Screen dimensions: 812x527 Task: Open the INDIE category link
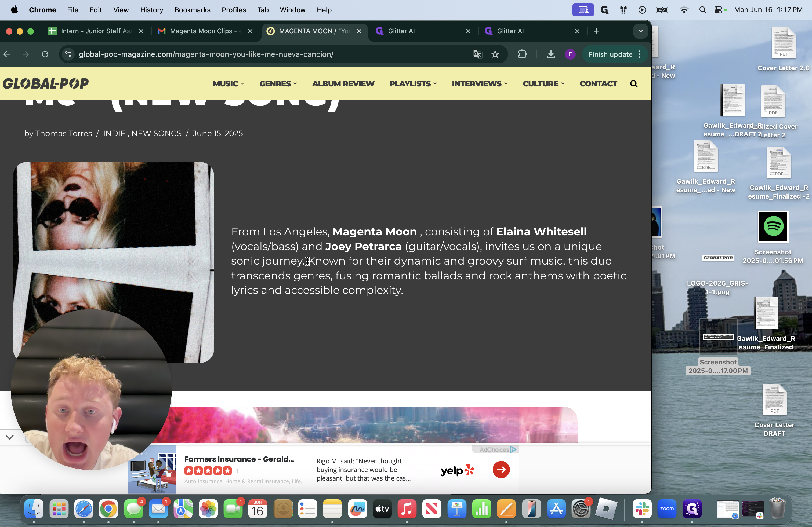point(114,133)
